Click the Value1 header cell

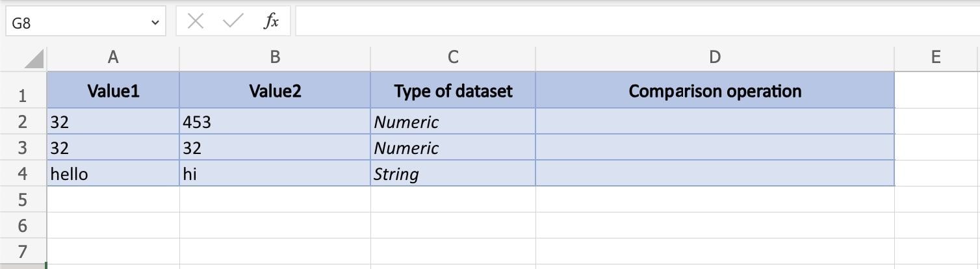pos(113,91)
